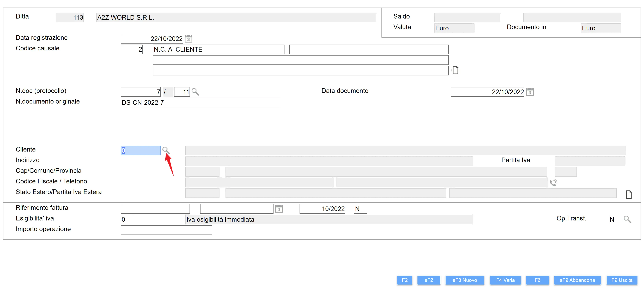Open the Cliente search magnifier
Screen dimensions: 644x288
[166, 150]
